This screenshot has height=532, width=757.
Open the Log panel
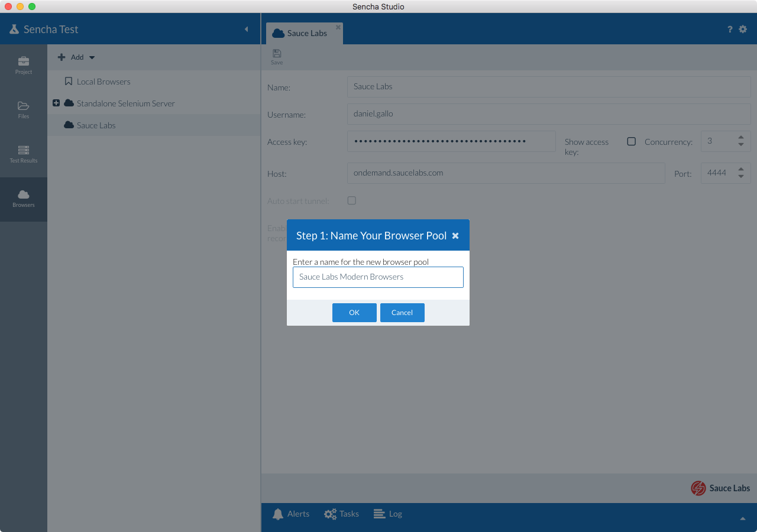[x=388, y=514]
